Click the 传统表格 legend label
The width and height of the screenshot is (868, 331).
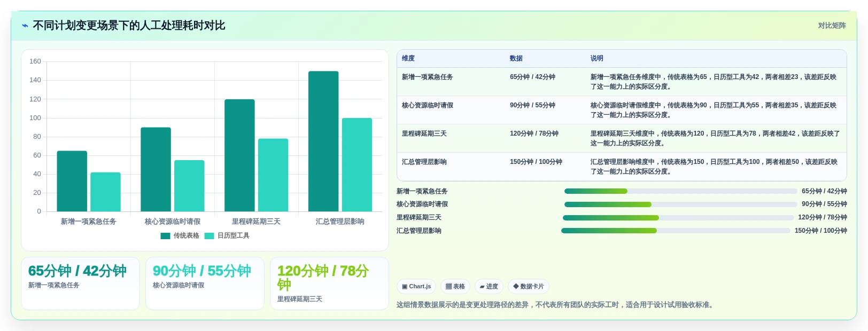(186, 236)
